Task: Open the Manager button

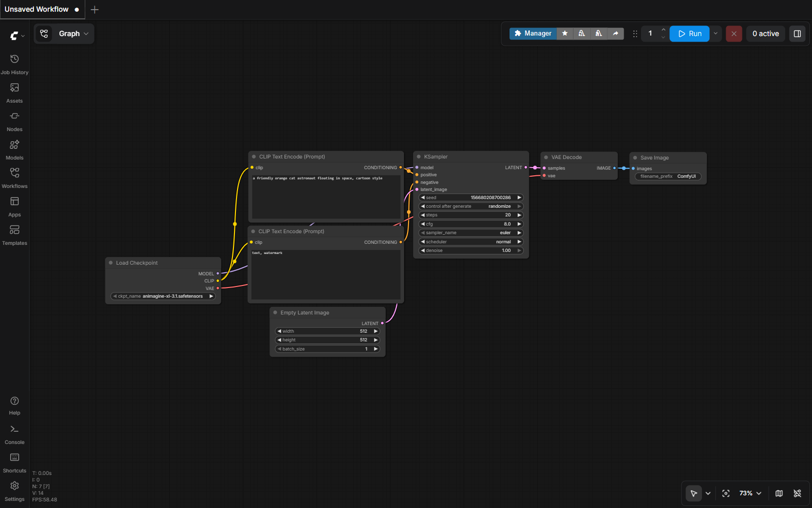Action: [533, 34]
